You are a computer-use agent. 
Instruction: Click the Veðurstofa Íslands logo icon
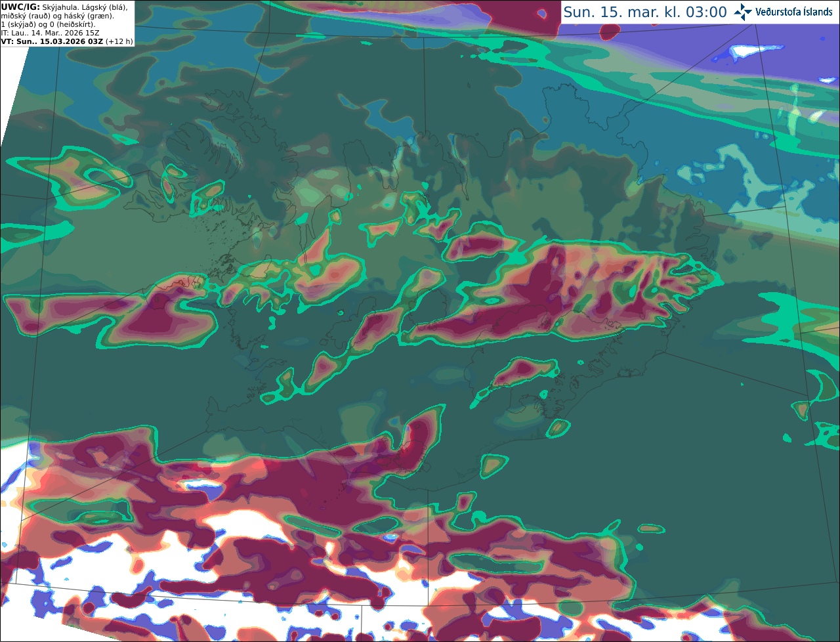pos(743,12)
